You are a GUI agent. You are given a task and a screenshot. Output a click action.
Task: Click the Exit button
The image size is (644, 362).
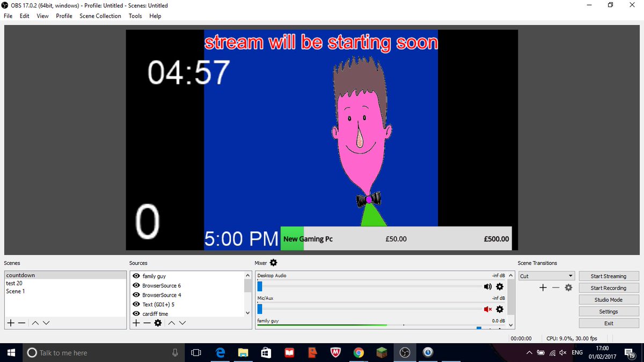pos(609,323)
